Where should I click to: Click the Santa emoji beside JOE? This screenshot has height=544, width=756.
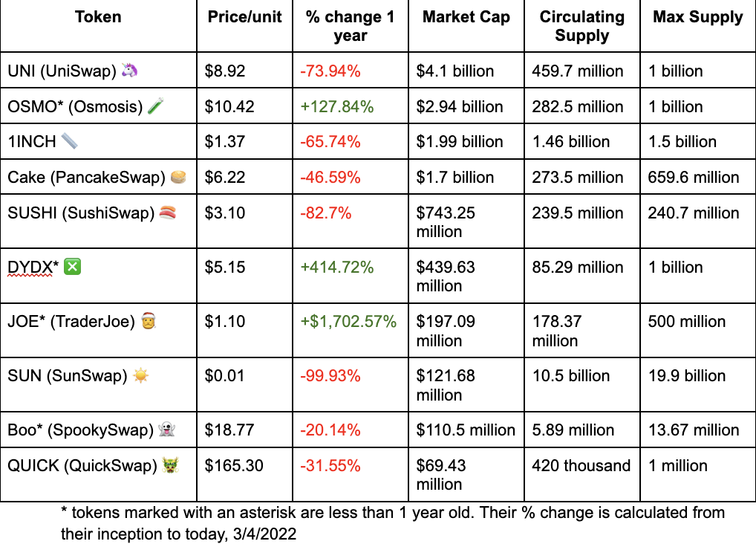pos(149,320)
